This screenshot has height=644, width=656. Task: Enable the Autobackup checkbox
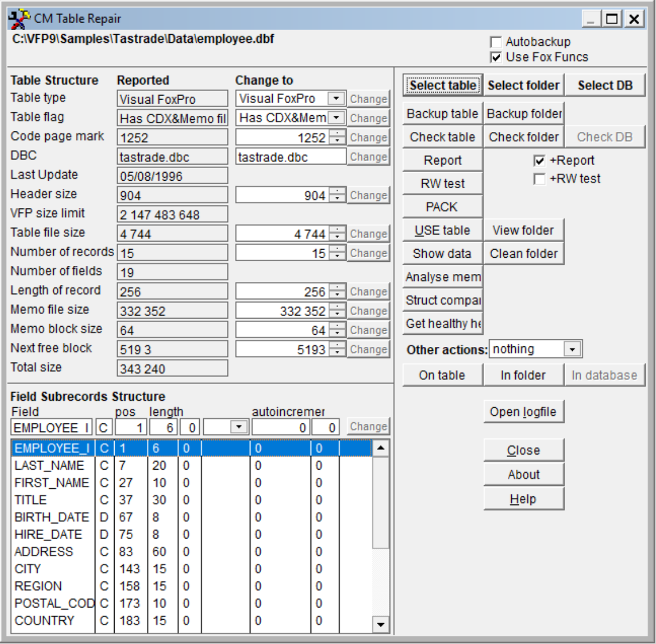(x=496, y=42)
